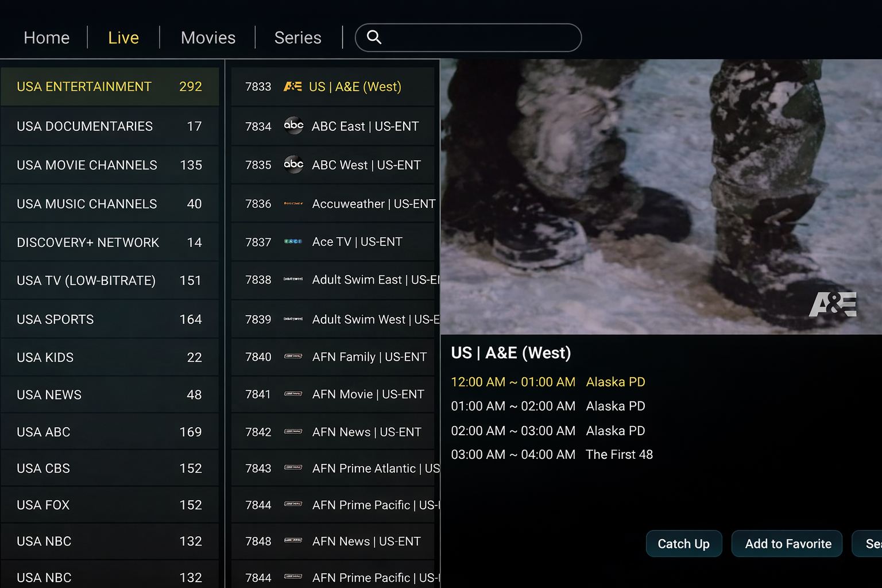The width and height of the screenshot is (882, 588).
Task: Click the ABC logo for ABC East
Action: click(x=293, y=126)
